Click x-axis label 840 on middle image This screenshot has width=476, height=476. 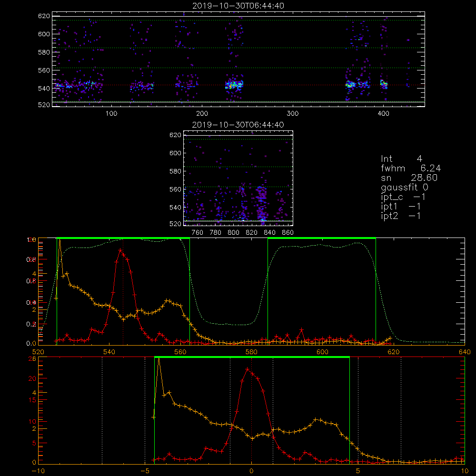click(269, 233)
